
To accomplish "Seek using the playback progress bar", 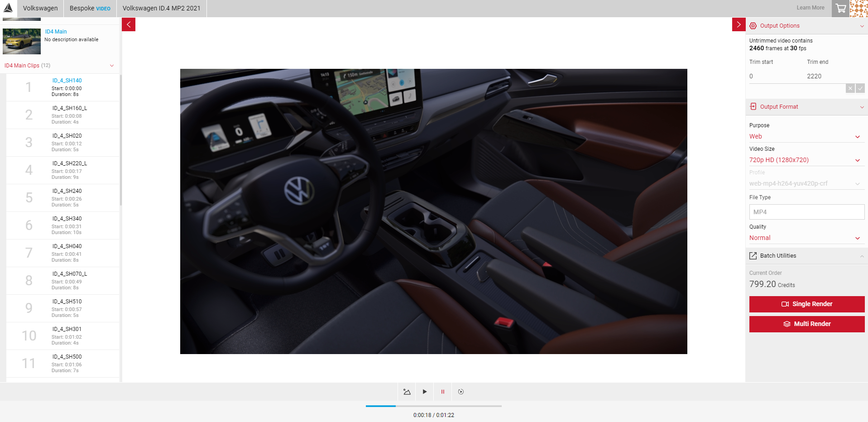I will (434, 406).
